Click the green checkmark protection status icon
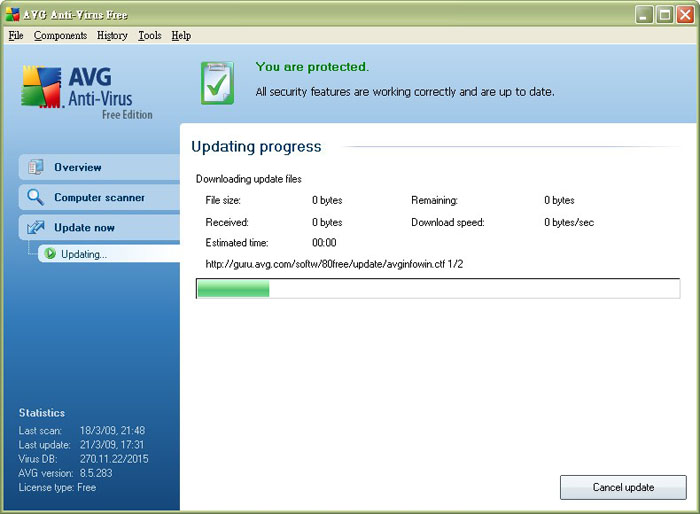The height and width of the screenshot is (514, 700). tap(216, 83)
